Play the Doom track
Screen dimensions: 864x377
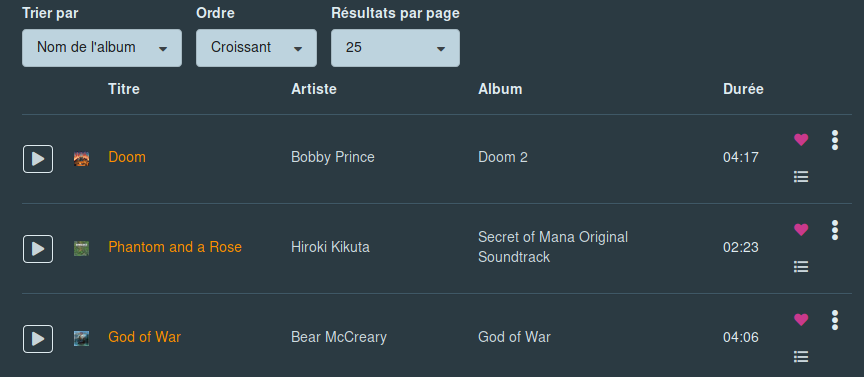[38, 159]
